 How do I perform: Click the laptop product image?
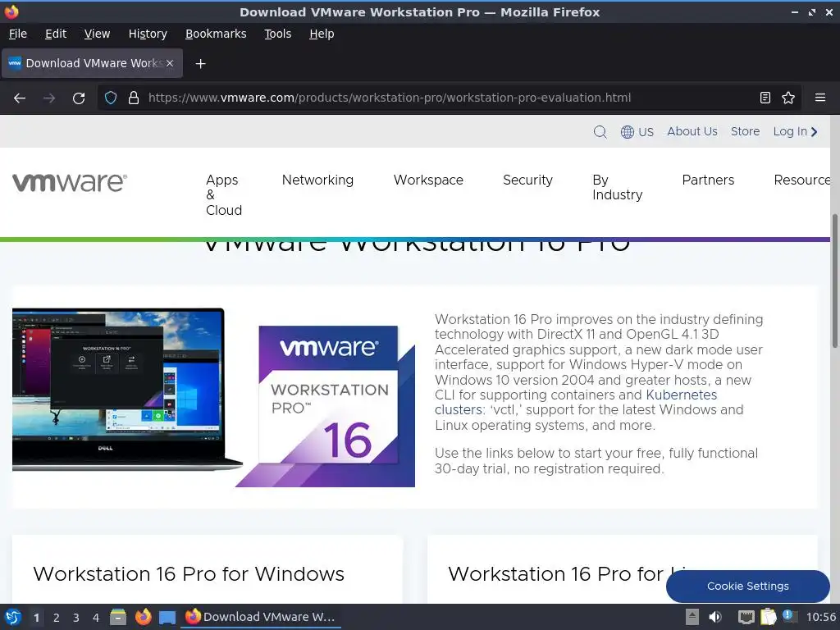point(127,390)
